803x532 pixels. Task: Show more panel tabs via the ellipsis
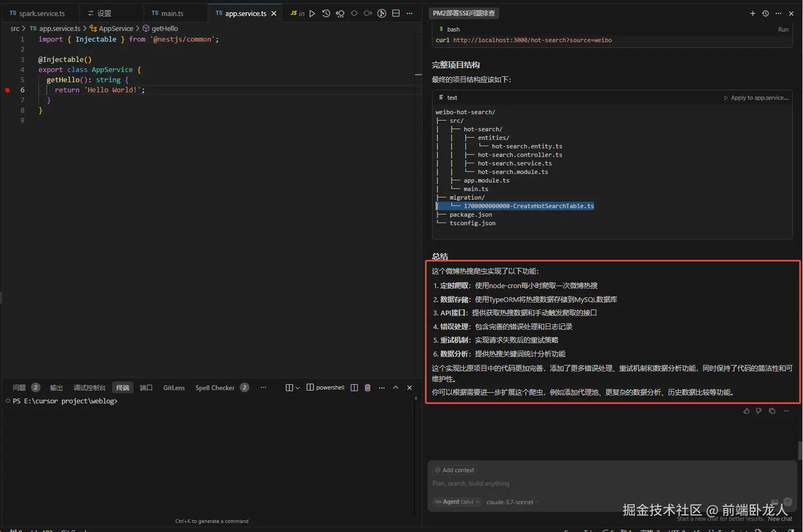click(x=263, y=387)
